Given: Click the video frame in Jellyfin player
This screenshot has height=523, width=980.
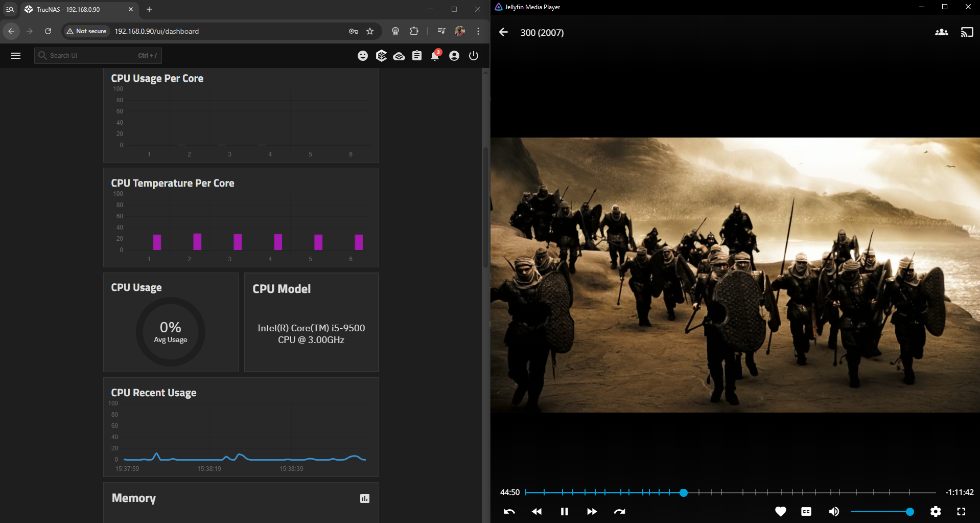Looking at the screenshot, I should point(735,275).
